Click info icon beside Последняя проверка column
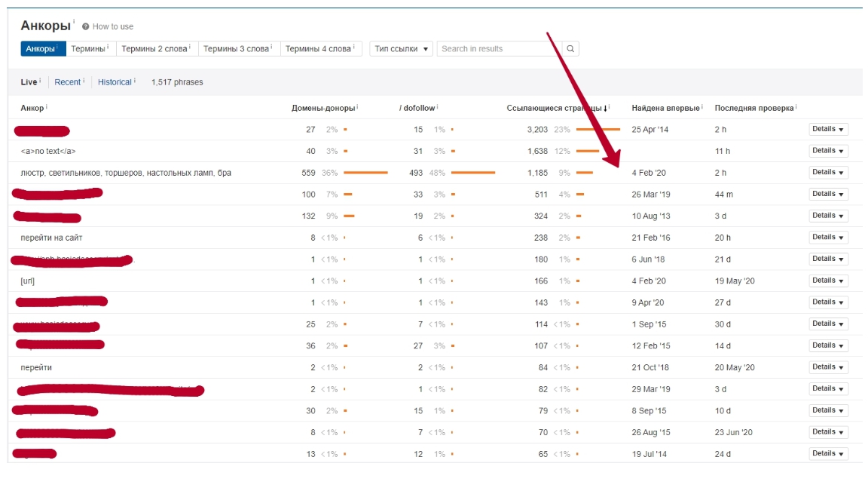 point(796,107)
